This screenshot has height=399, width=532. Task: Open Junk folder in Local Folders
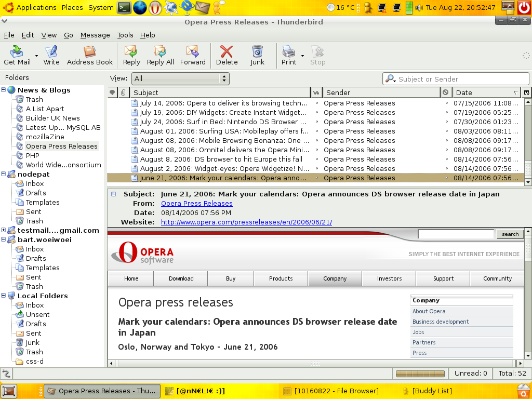coord(33,343)
